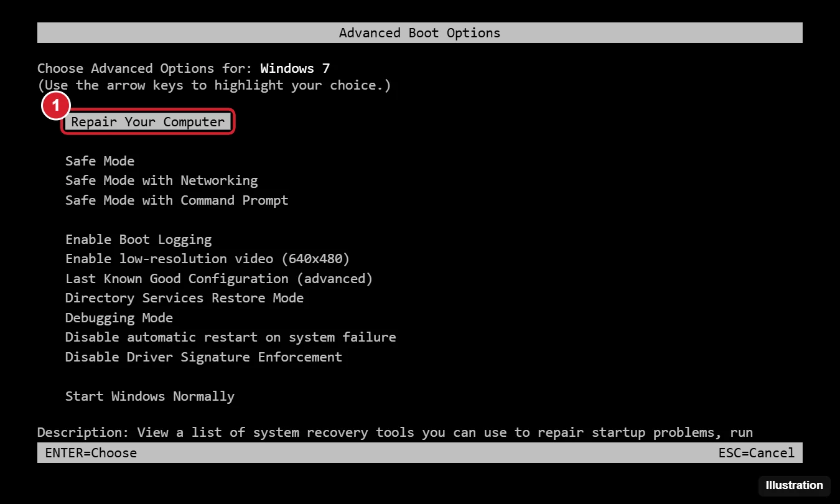Image resolution: width=840 pixels, height=504 pixels.
Task: Click the ESC=Cancel hint in the footer
Action: pyautogui.click(x=757, y=453)
